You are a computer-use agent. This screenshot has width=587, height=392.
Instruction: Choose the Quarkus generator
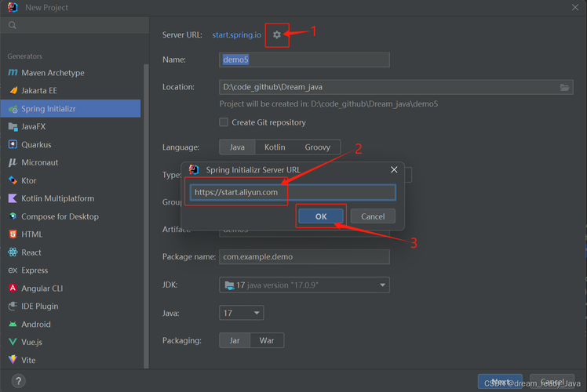coord(36,145)
